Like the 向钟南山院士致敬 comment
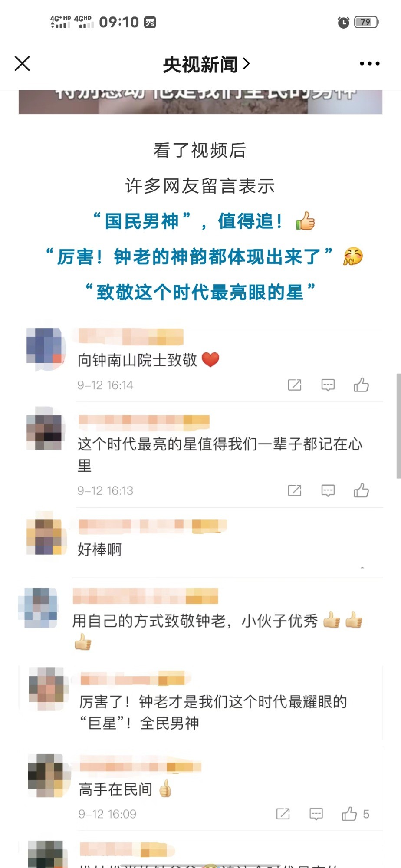401x868 pixels. (x=361, y=385)
